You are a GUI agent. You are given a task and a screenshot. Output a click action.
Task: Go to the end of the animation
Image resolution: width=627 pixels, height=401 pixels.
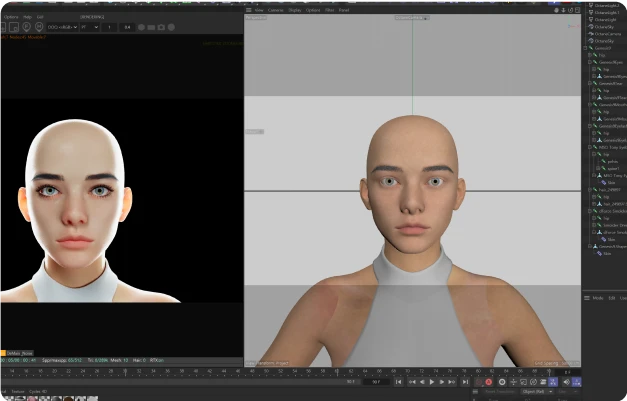465,382
